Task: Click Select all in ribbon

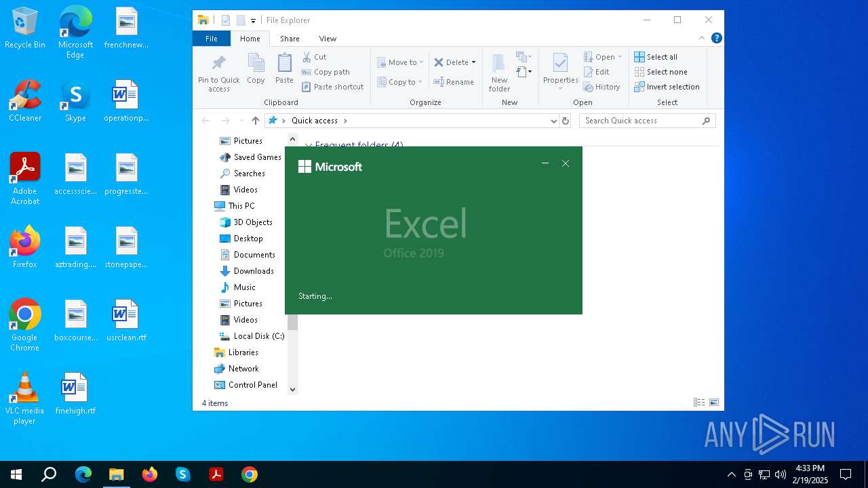Action: [x=656, y=57]
